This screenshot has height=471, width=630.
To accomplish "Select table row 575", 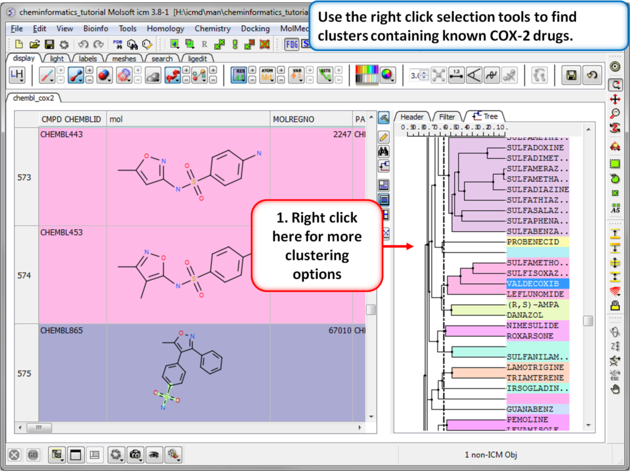I will click(x=24, y=374).
